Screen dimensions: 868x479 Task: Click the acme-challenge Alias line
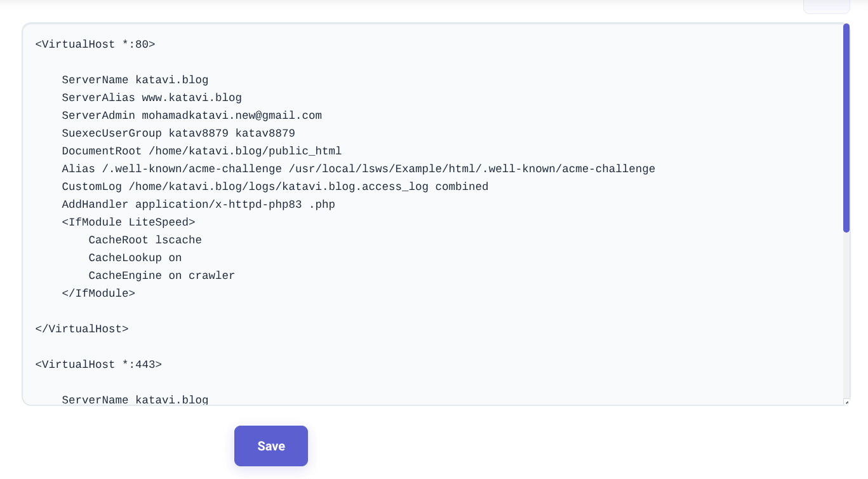(358, 169)
